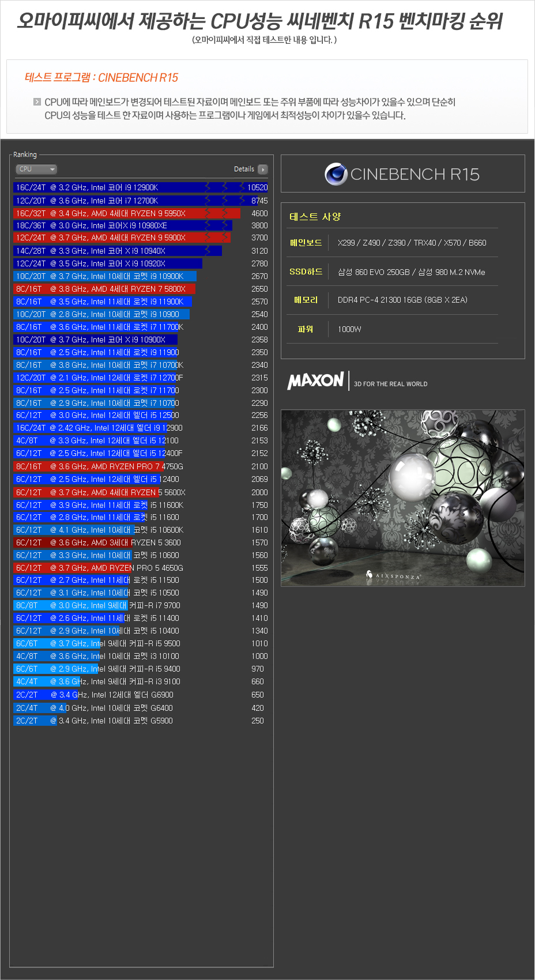
Task: Click the 메모리 spec label
Action: (306, 300)
